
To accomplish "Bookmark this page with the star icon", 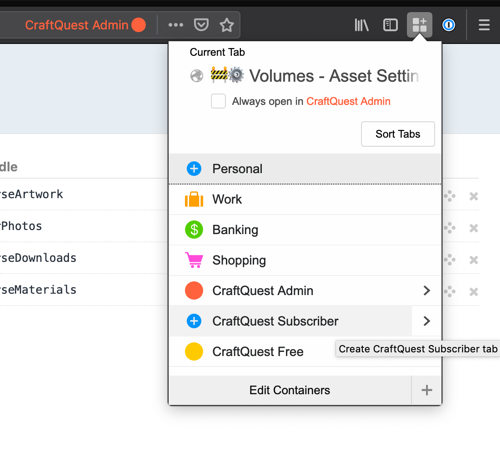I will [227, 25].
